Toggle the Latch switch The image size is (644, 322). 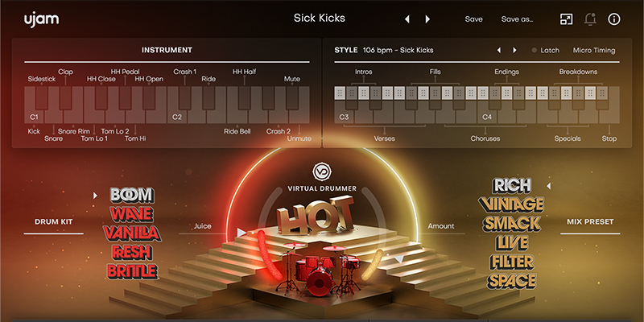coord(546,51)
